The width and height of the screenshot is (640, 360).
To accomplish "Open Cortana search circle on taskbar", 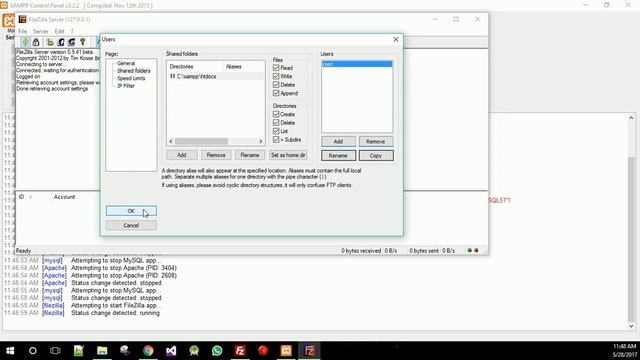I will 33,351.
